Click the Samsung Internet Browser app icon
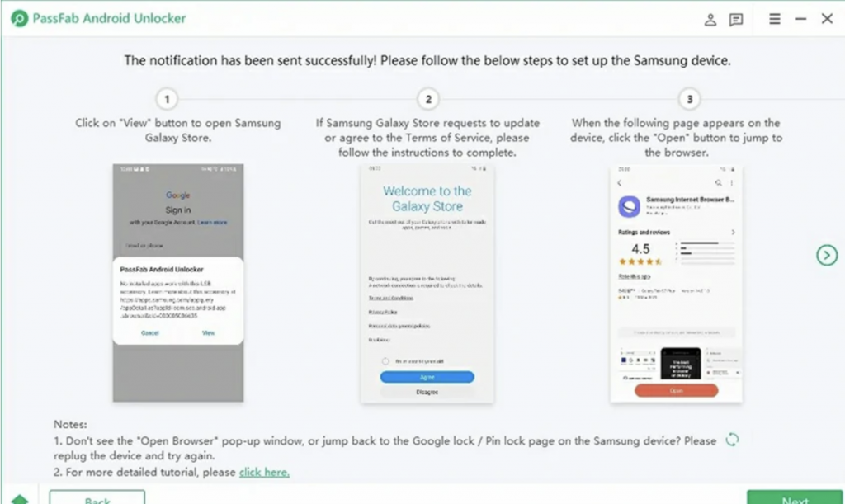 630,205
